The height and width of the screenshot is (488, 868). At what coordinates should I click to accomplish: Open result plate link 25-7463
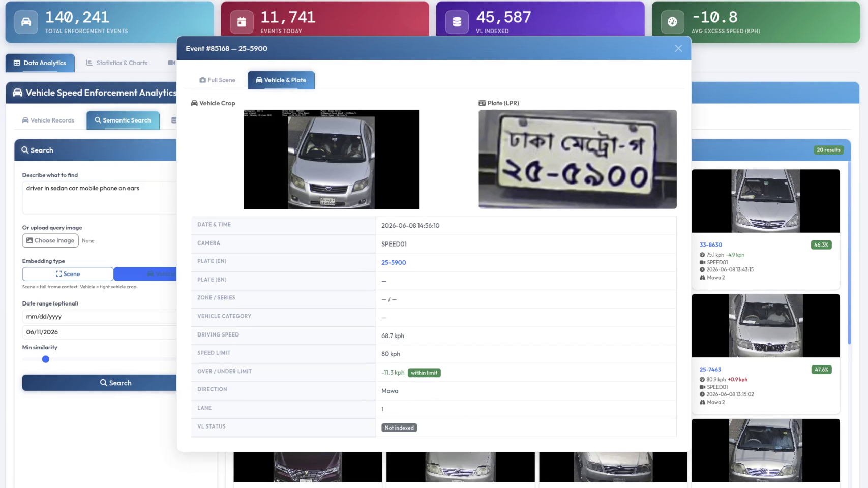click(x=710, y=370)
